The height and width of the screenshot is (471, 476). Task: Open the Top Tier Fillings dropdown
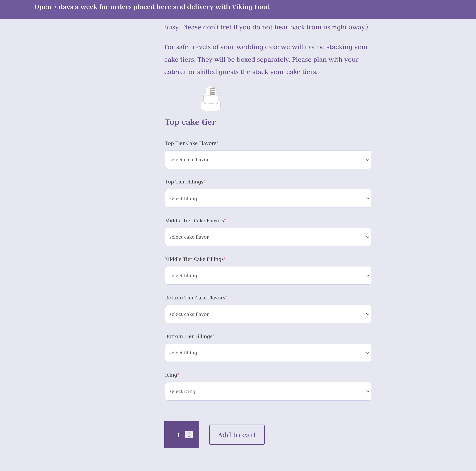click(x=268, y=198)
